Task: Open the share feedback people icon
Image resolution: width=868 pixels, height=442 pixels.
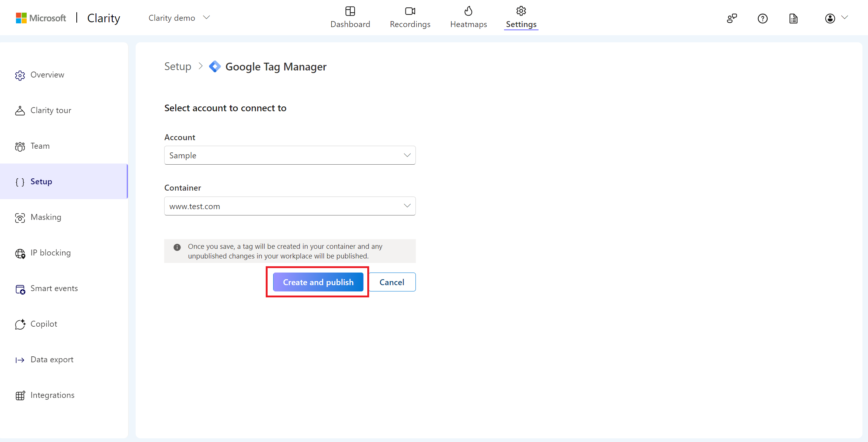Action: pos(732,18)
